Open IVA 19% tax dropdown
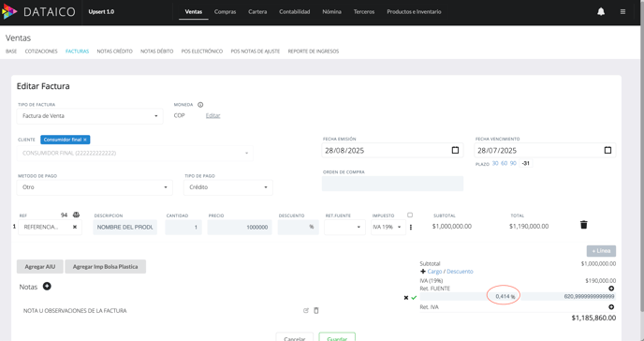 pyautogui.click(x=388, y=228)
